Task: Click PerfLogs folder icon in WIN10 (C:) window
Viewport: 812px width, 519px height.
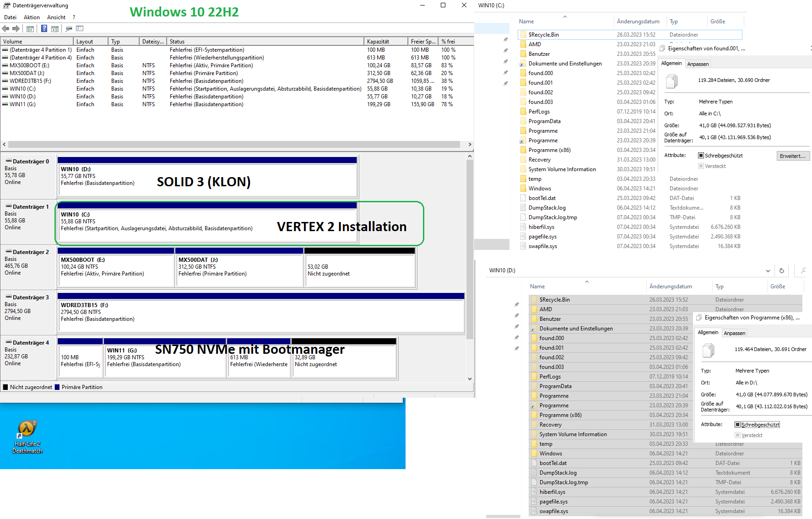Action: [523, 112]
